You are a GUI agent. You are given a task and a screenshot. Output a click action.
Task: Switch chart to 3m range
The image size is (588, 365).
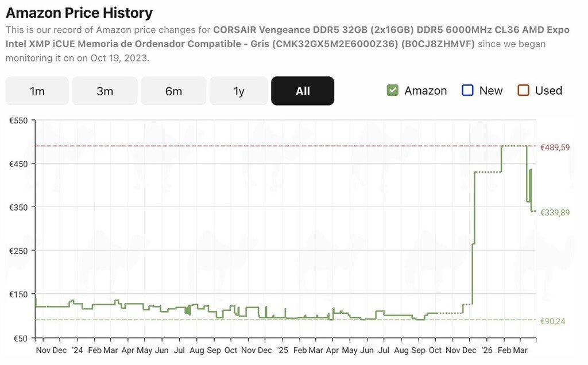click(105, 91)
